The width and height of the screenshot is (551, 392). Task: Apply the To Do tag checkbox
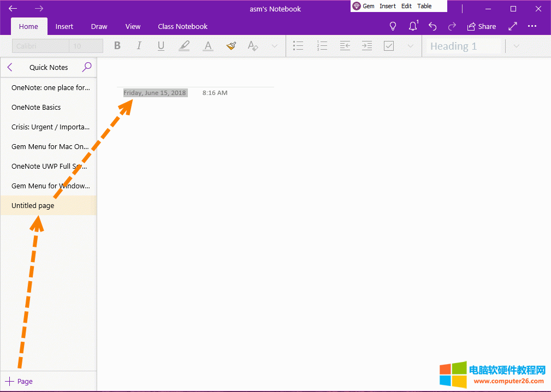tap(388, 45)
